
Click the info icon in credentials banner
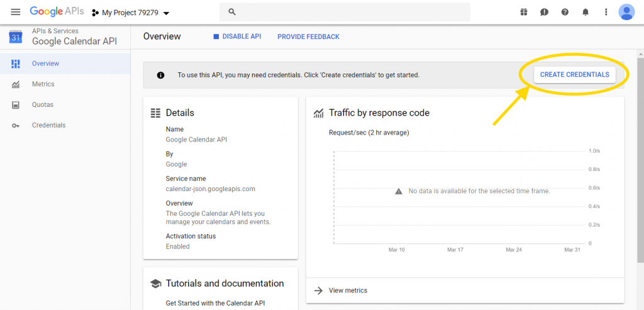160,75
